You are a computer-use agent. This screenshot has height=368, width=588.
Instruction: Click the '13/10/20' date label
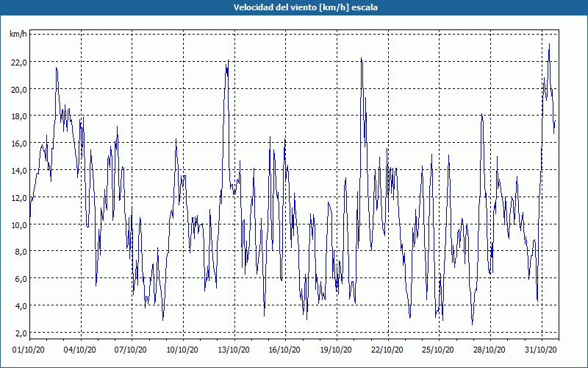click(234, 350)
